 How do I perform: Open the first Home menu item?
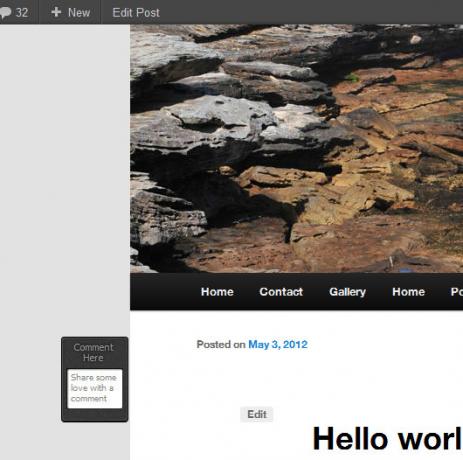[x=217, y=292]
